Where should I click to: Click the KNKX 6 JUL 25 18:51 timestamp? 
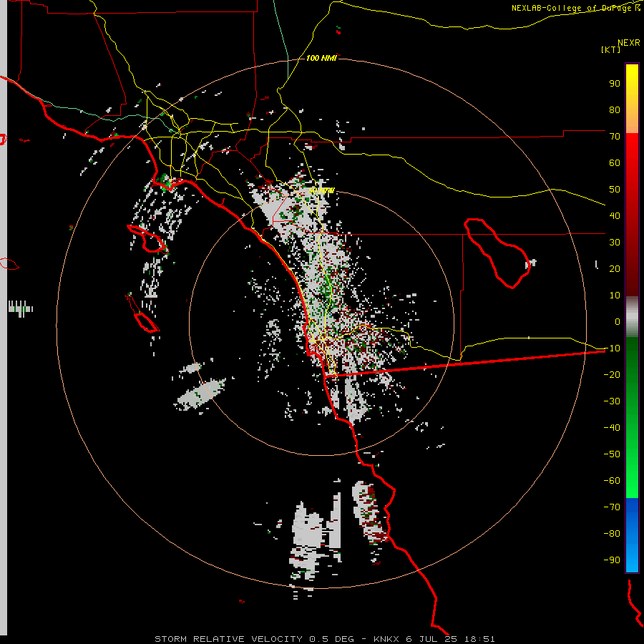[434, 639]
